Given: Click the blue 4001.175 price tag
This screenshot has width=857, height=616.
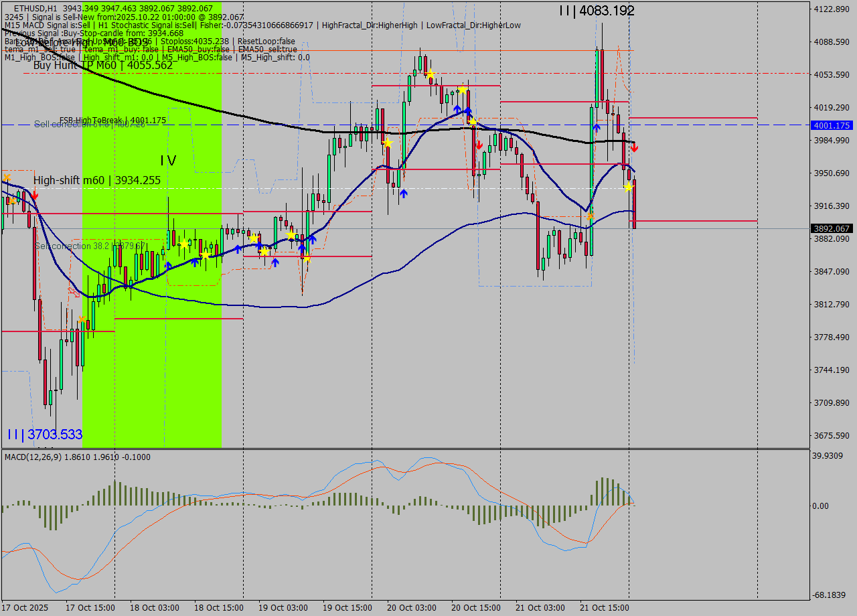Looking at the screenshot, I should click(x=828, y=125).
